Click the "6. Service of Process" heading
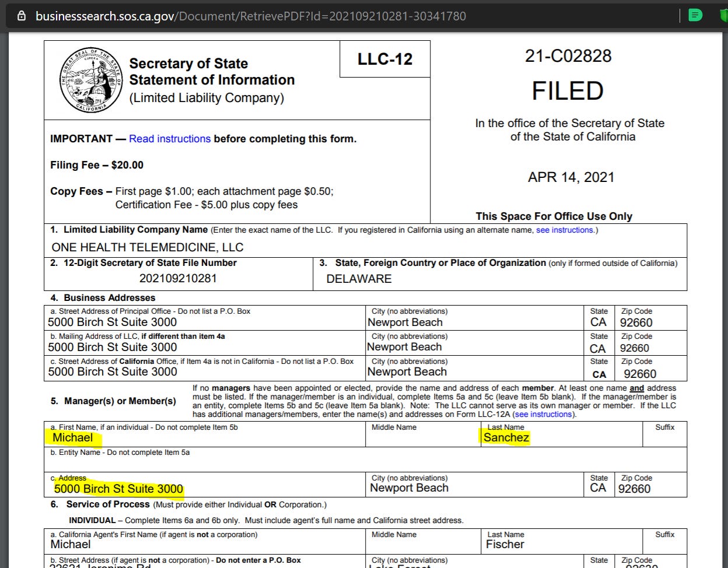The height and width of the screenshot is (568, 728). (x=100, y=504)
